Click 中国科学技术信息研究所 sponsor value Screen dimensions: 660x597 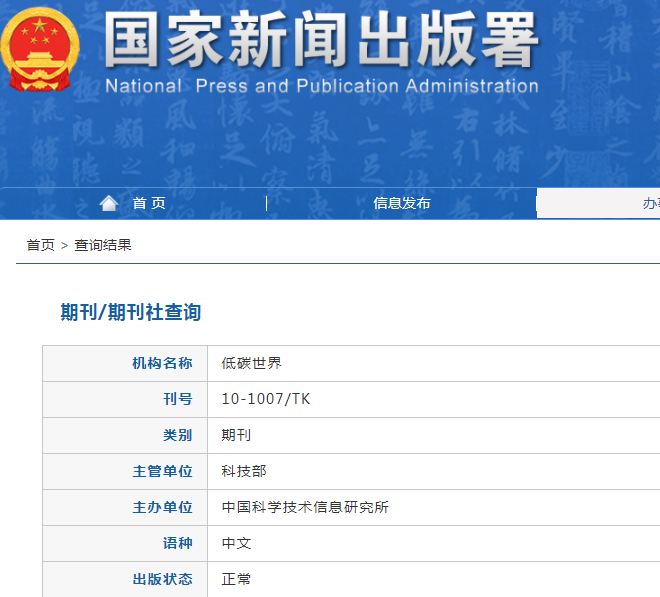(x=305, y=507)
